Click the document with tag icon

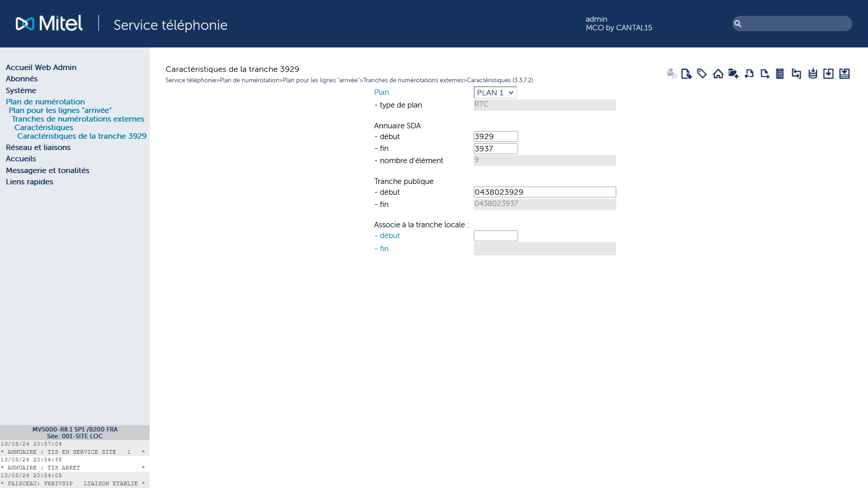[687, 74]
